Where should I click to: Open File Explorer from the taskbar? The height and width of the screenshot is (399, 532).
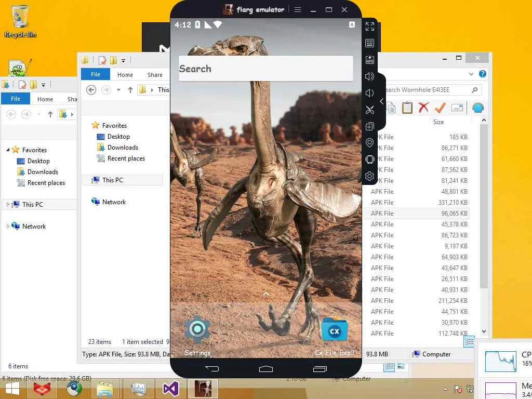pos(105,389)
